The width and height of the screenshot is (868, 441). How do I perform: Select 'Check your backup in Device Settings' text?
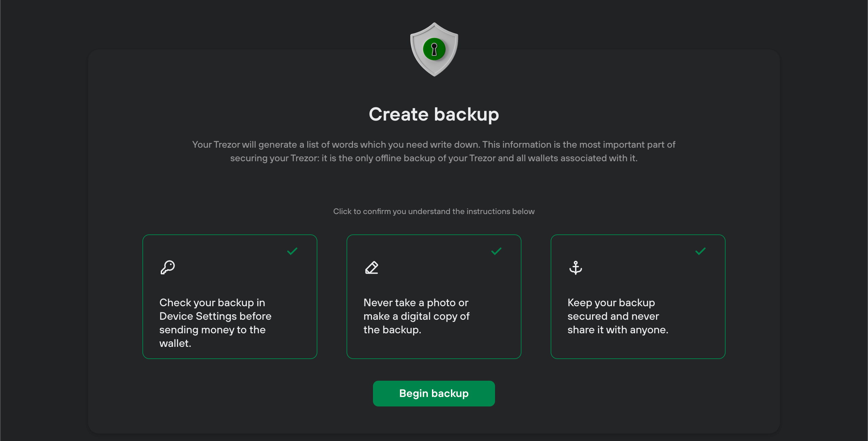coord(216,323)
